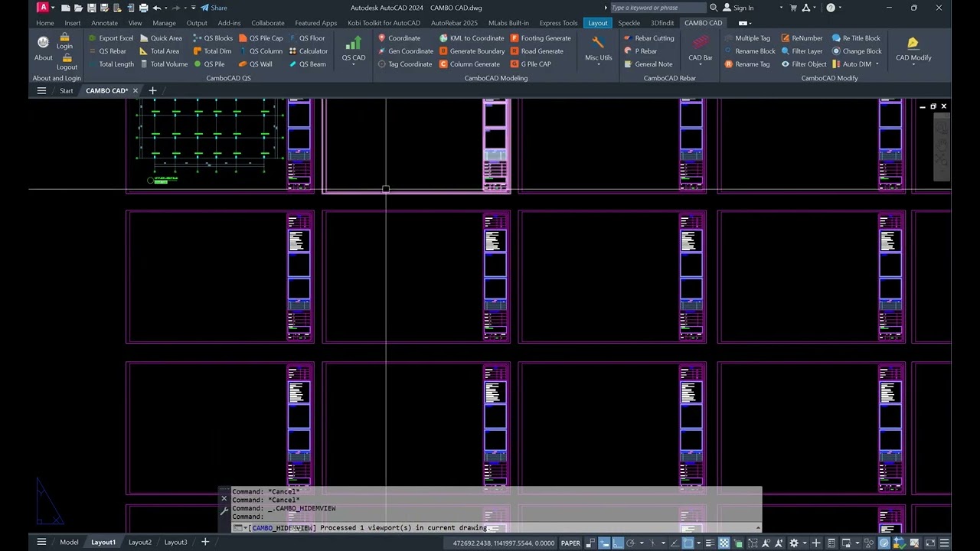Select the Filter Layer tool
980x551 pixels.
(802, 51)
